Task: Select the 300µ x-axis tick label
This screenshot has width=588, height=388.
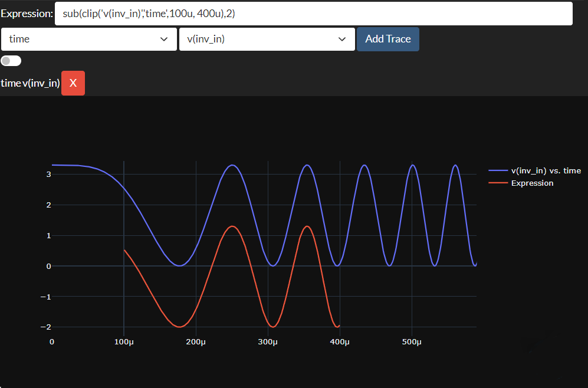Action: (268, 342)
